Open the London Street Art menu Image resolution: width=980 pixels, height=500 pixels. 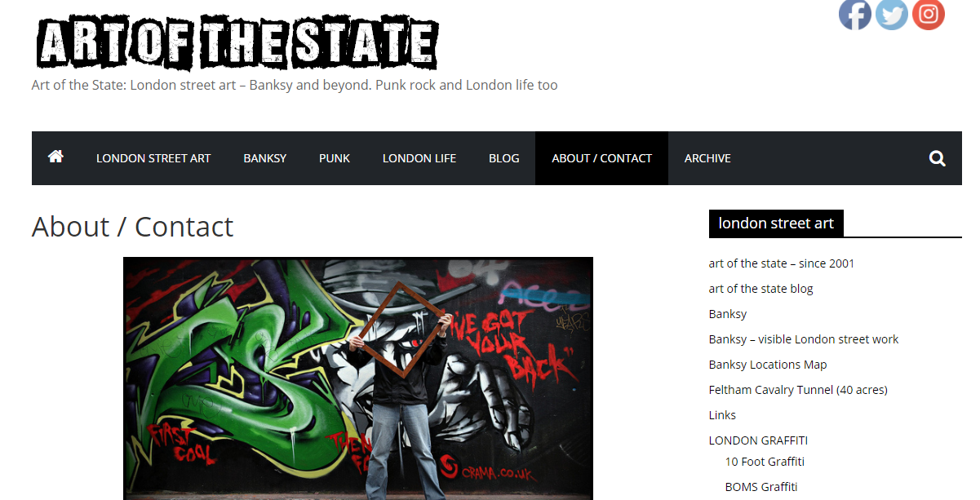[x=153, y=158]
